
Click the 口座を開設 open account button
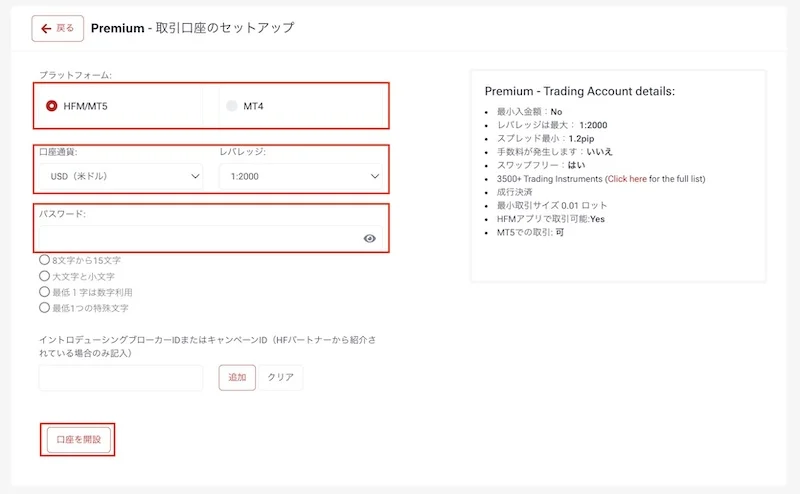78,439
